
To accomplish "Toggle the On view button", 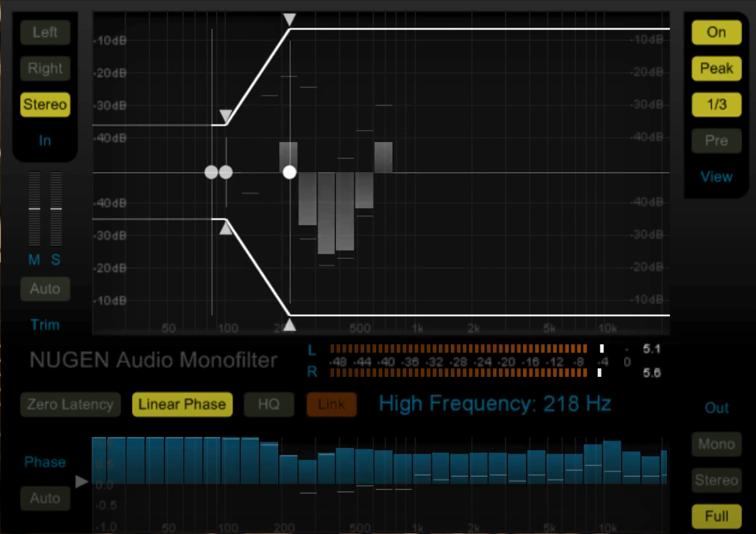I will pos(716,32).
